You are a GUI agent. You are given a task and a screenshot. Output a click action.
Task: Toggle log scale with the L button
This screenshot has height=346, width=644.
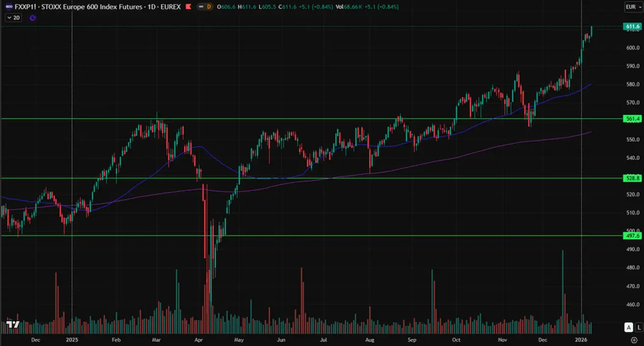(x=639, y=327)
